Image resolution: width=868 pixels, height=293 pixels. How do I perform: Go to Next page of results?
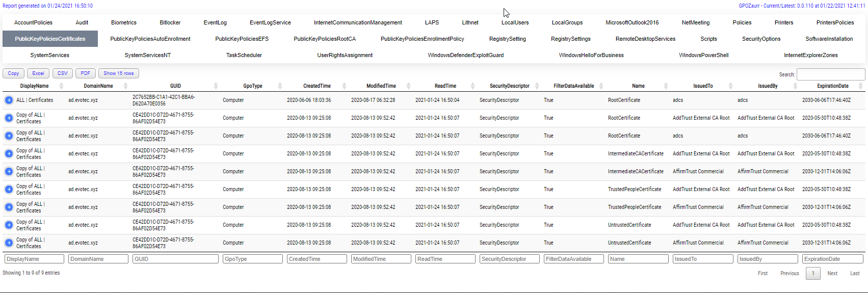click(832, 273)
